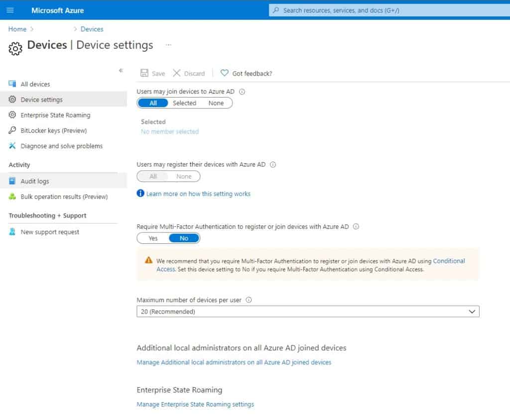
Task: Click the Bulk operation results icon
Action: coord(12,197)
